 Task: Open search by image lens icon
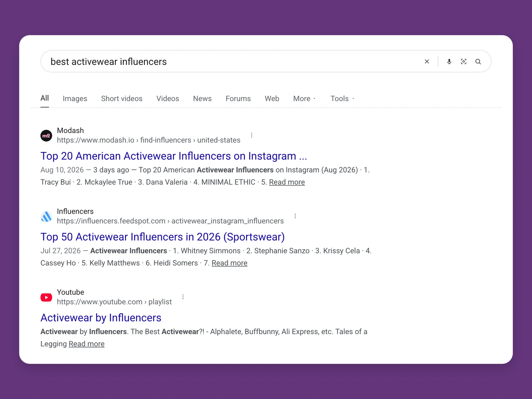(x=464, y=62)
